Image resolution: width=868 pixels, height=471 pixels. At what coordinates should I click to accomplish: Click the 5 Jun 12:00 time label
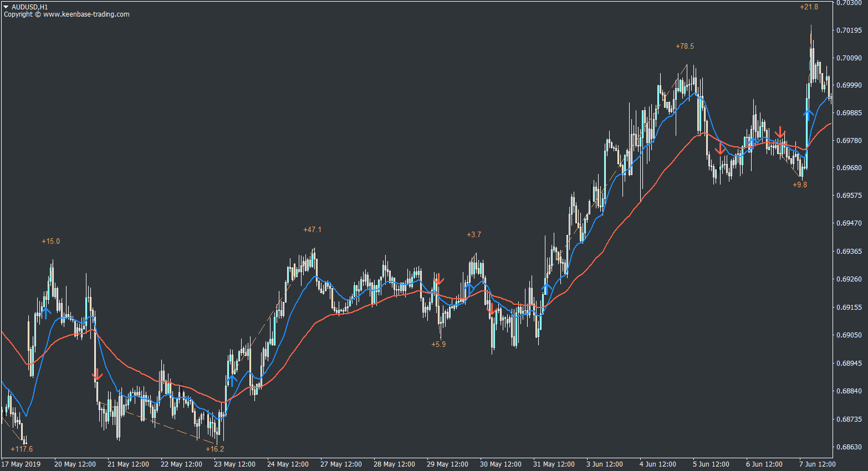tap(711, 464)
